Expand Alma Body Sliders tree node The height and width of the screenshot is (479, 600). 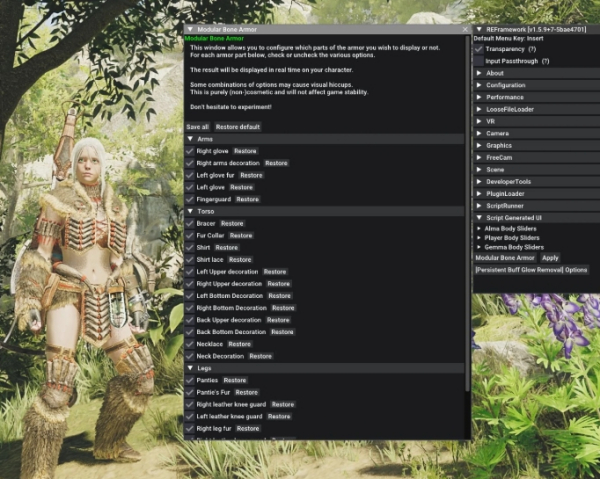[479, 228]
